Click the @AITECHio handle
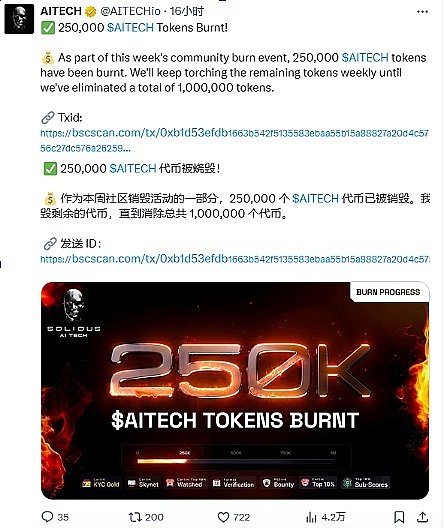This screenshot has height=528, width=444. click(130, 11)
